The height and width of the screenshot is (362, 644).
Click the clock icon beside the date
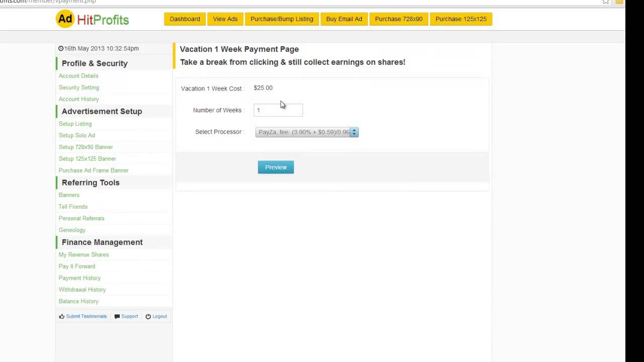[61, 48]
